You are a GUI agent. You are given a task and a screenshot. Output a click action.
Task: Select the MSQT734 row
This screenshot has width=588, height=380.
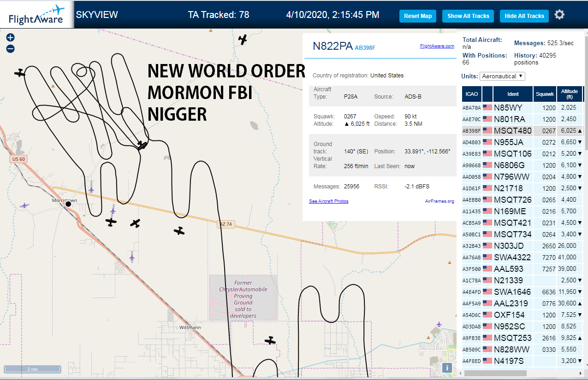(x=523, y=234)
